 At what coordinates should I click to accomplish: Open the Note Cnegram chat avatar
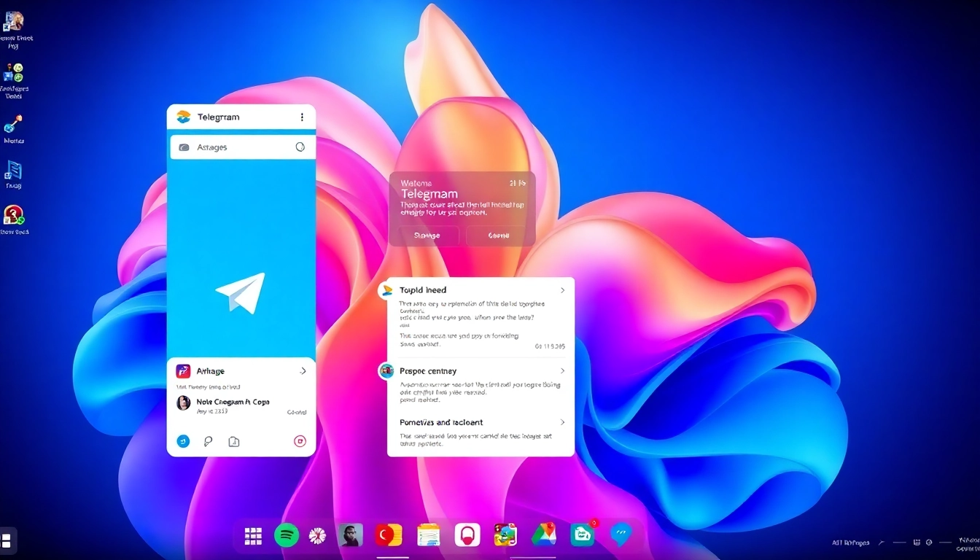[183, 402]
